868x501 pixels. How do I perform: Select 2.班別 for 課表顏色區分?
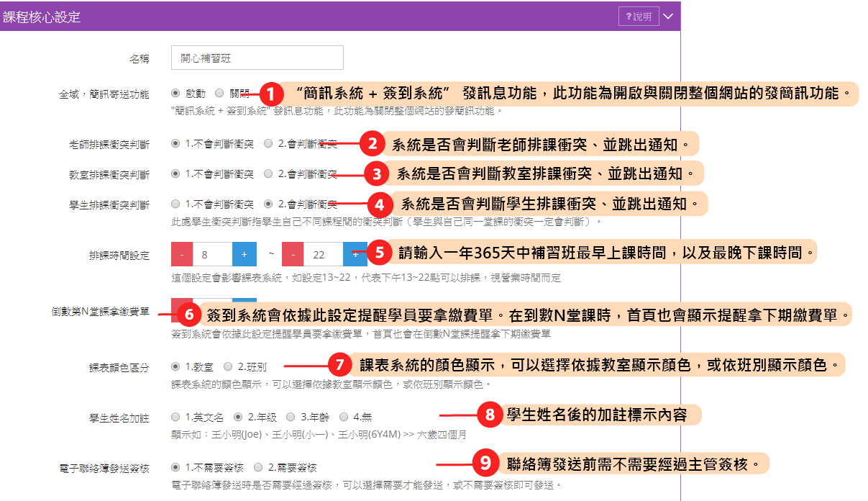tap(229, 366)
